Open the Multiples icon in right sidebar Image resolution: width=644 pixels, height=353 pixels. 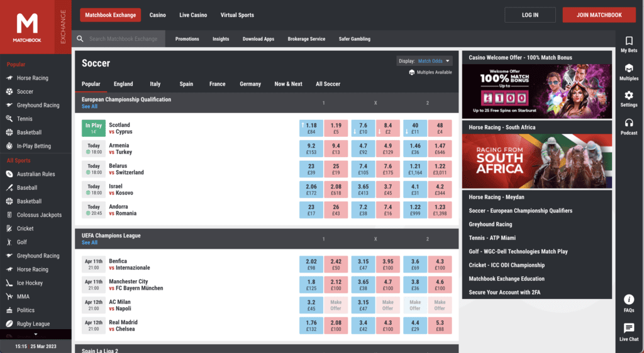629,68
